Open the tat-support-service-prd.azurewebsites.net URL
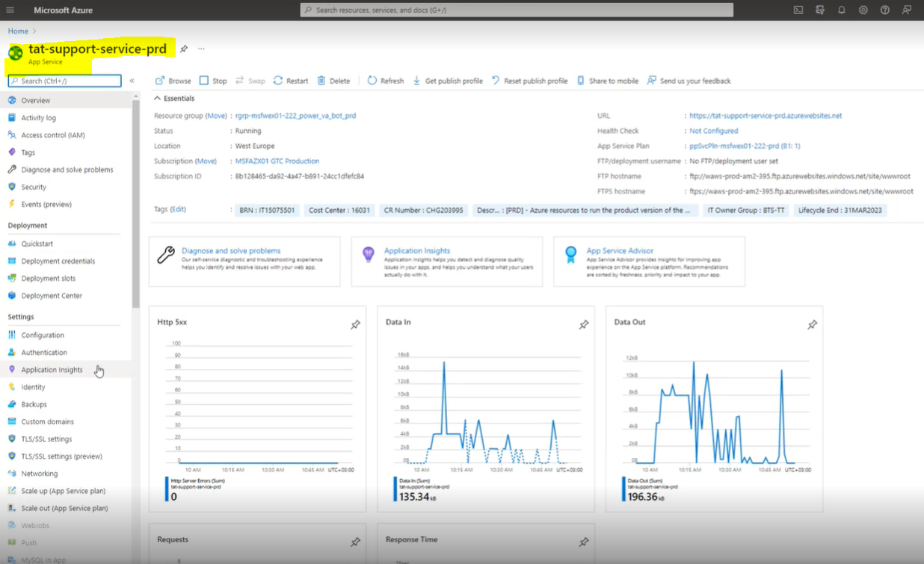The height and width of the screenshot is (564, 924). pos(766,116)
